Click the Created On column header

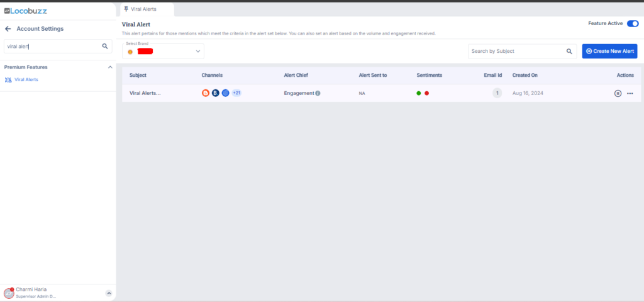pos(525,75)
